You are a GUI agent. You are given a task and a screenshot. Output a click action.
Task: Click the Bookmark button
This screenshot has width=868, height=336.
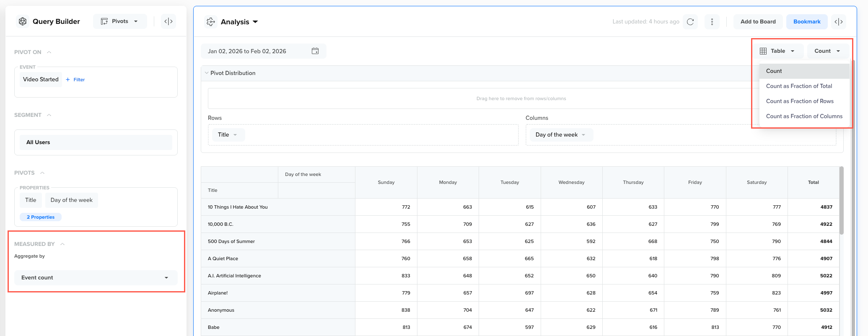(x=807, y=22)
